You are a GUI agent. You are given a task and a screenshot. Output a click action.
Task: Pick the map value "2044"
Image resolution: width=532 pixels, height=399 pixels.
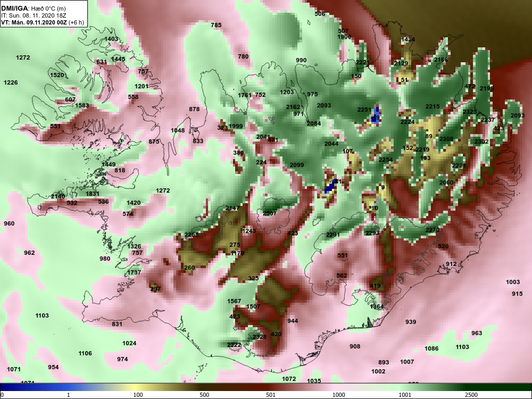[x=331, y=144]
